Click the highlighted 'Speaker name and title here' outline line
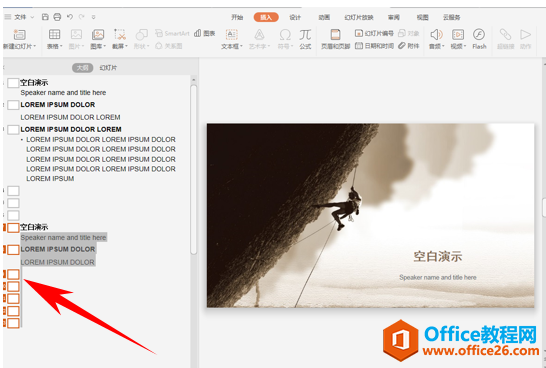546x368 pixels. 63,237
